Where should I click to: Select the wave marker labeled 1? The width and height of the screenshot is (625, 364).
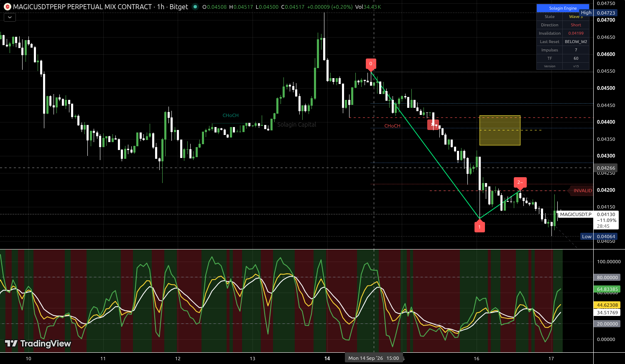480,226
